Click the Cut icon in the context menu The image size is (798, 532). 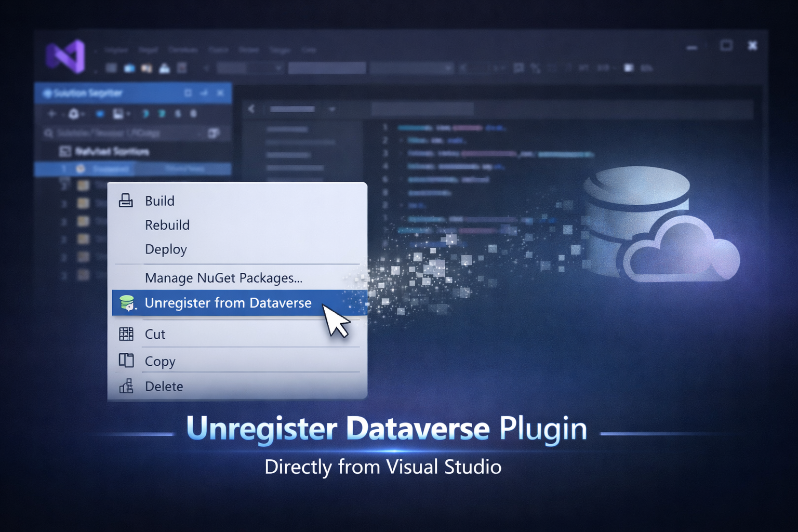[x=126, y=334]
